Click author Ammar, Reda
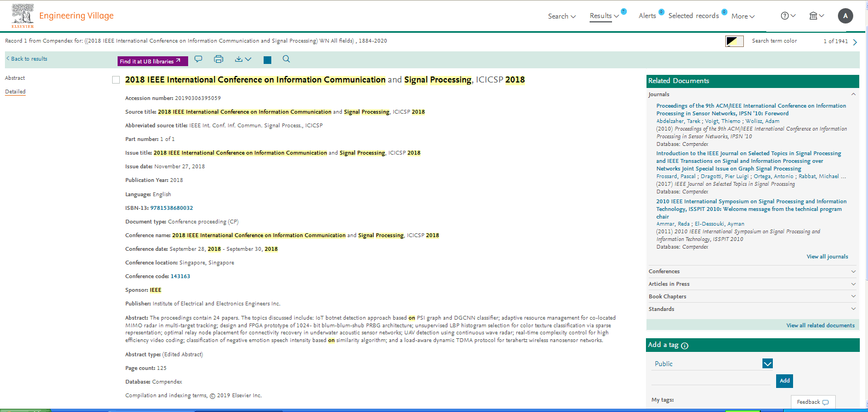 [673, 224]
